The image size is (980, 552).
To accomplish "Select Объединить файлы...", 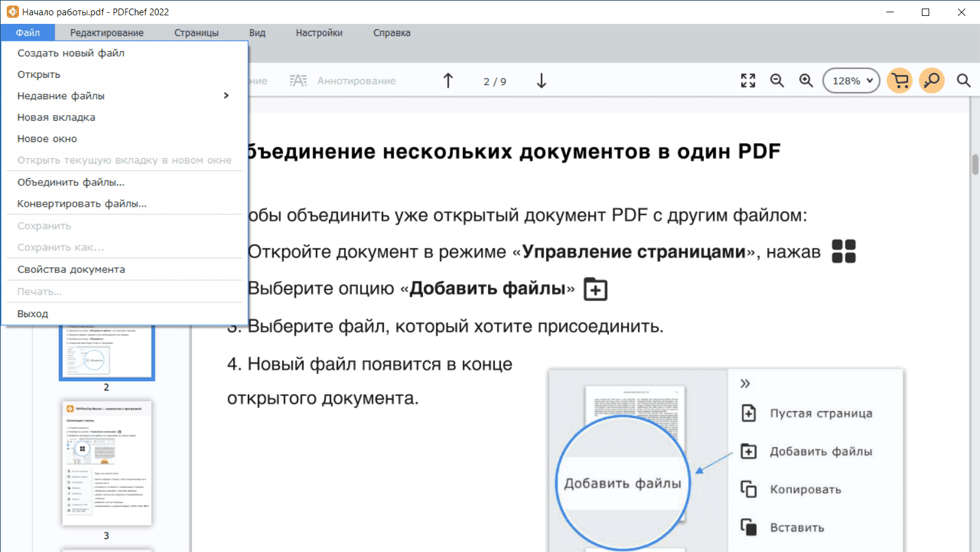I will tap(124, 182).
